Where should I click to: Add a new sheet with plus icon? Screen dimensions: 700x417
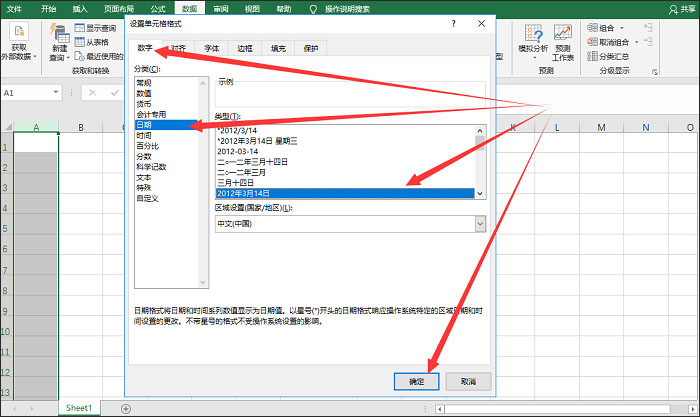[126, 409]
